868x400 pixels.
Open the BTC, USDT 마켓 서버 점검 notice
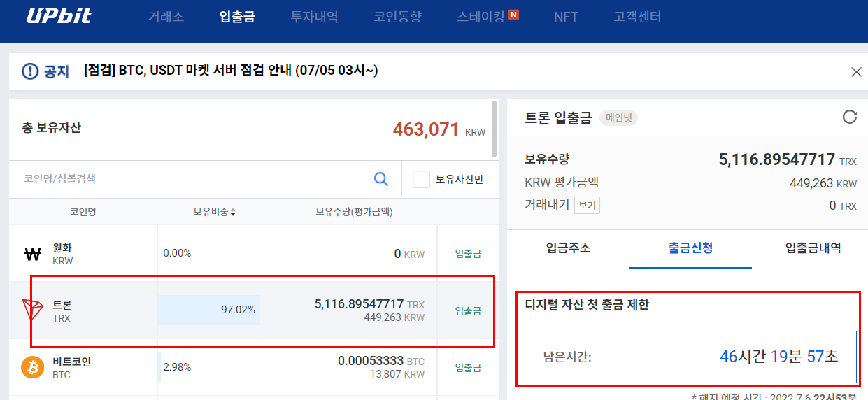click(x=231, y=71)
